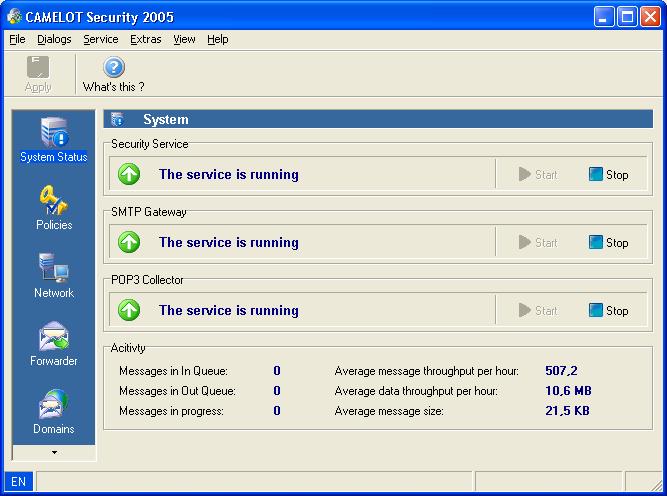Click the SMTP Gateway green status arrow
Viewport: 667px width, 496px height.
129,242
